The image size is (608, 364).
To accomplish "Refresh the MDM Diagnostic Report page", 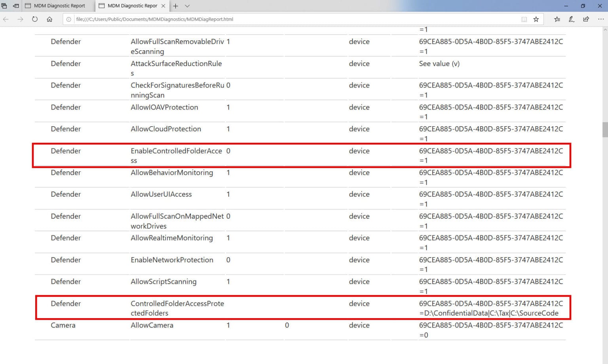I will tap(35, 19).
